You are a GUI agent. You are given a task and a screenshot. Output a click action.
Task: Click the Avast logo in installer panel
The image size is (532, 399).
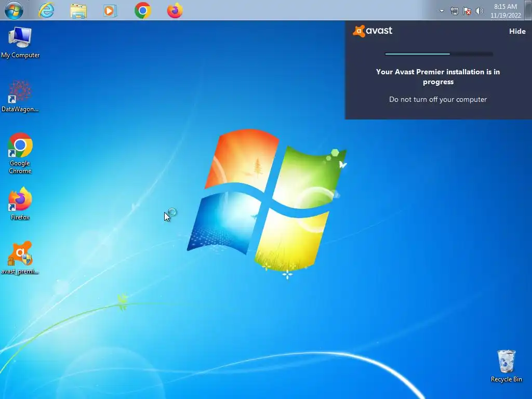(x=373, y=31)
